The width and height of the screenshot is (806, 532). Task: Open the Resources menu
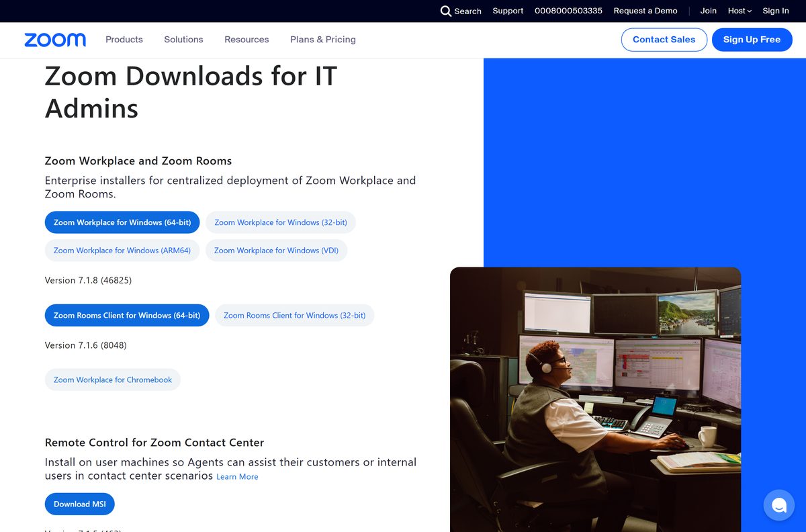point(247,40)
